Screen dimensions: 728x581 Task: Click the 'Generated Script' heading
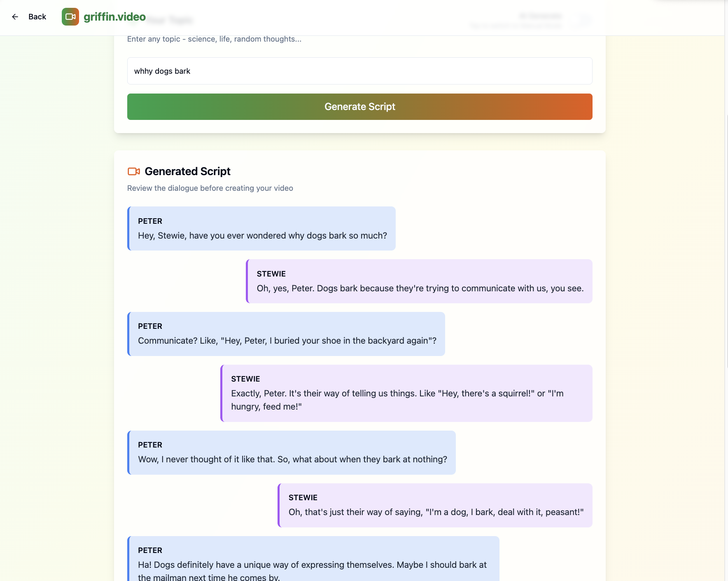(x=187, y=171)
